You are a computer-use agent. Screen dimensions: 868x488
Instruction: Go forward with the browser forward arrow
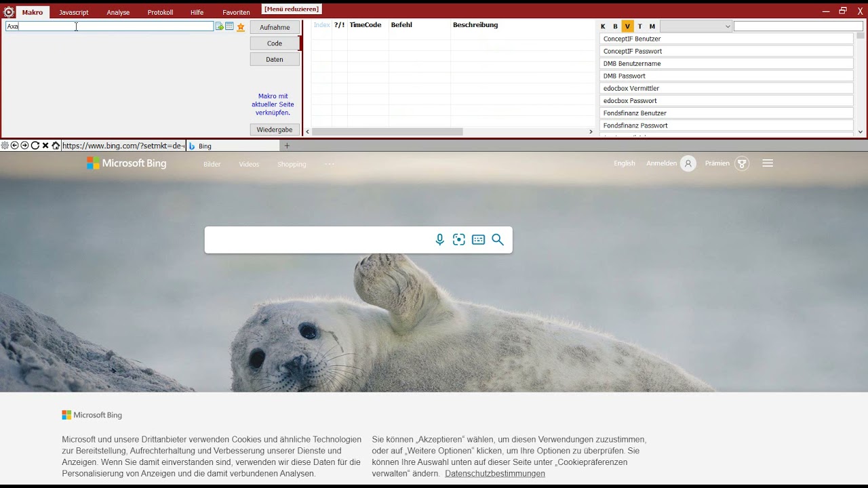coord(24,146)
